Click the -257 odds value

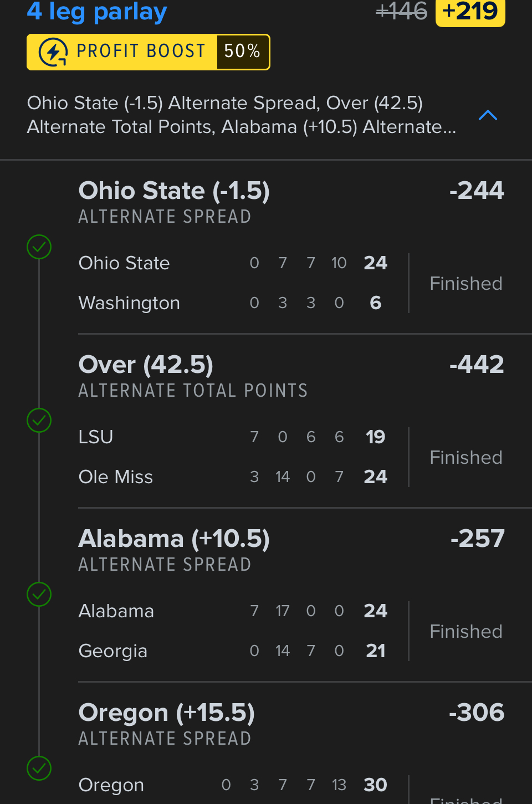[x=477, y=539]
